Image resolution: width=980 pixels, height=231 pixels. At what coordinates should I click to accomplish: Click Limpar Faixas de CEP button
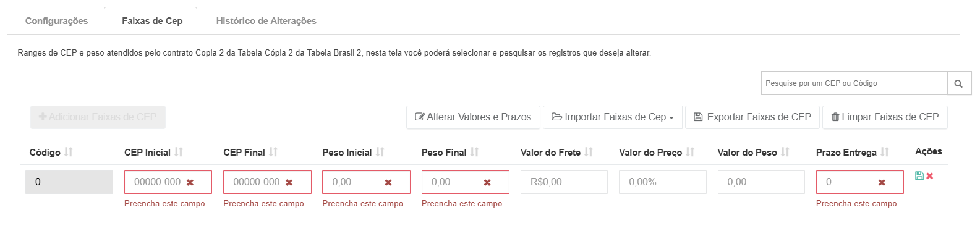[885, 117]
